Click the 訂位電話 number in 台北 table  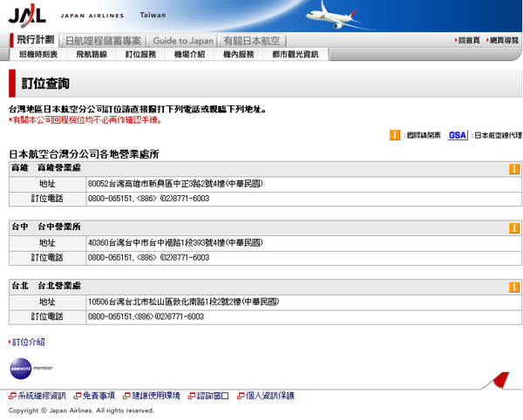click(x=146, y=316)
